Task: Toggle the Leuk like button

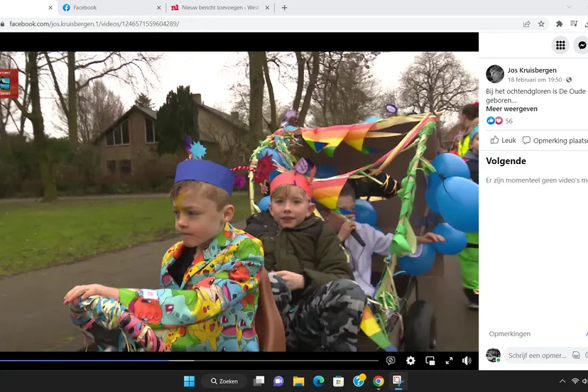Action: (x=503, y=141)
